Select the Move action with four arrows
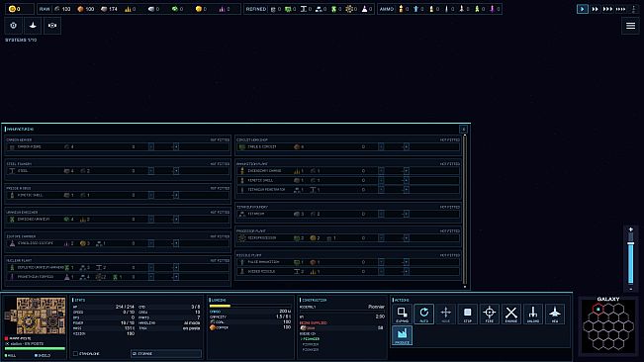Image resolution: width=644 pixels, height=362 pixels. click(445, 314)
